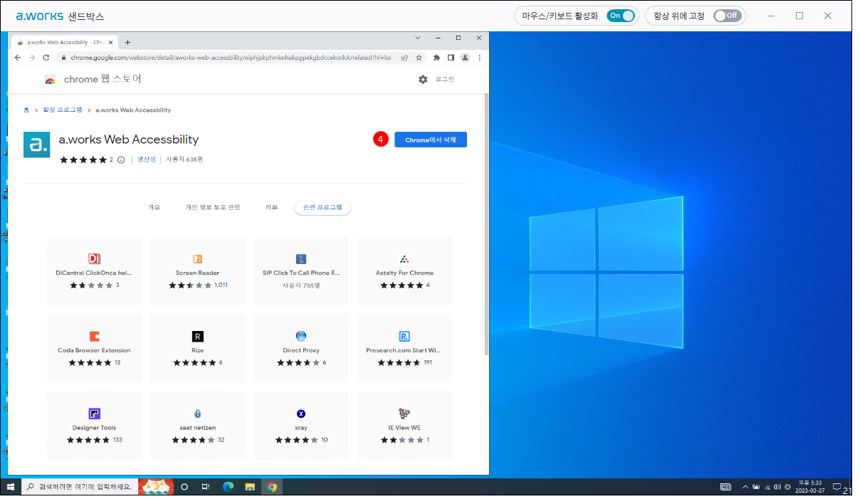This screenshot has height=504, width=860.
Task: Open the Presearch.com Start card
Action: pyautogui.click(x=404, y=350)
